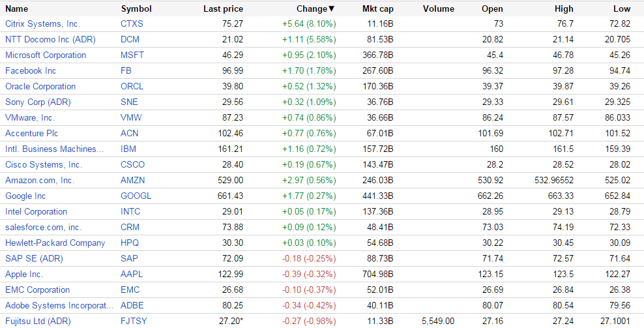The image size is (644, 328).
Task: Click the GOOGL symbol link
Action: (x=136, y=196)
